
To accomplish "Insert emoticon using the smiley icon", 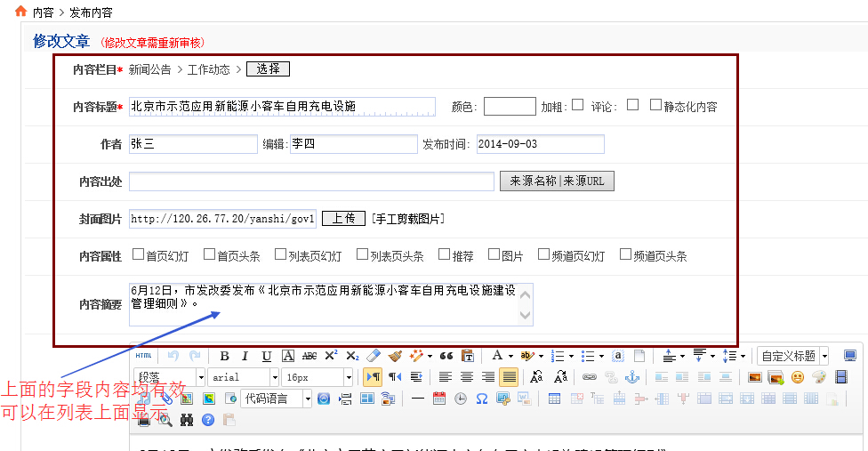I will (x=797, y=377).
